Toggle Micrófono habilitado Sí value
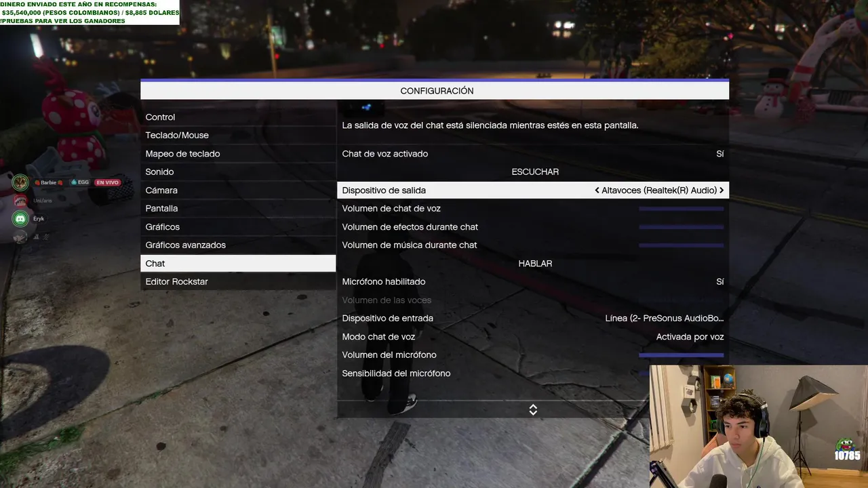Image resolution: width=868 pixels, height=488 pixels. [x=720, y=281]
